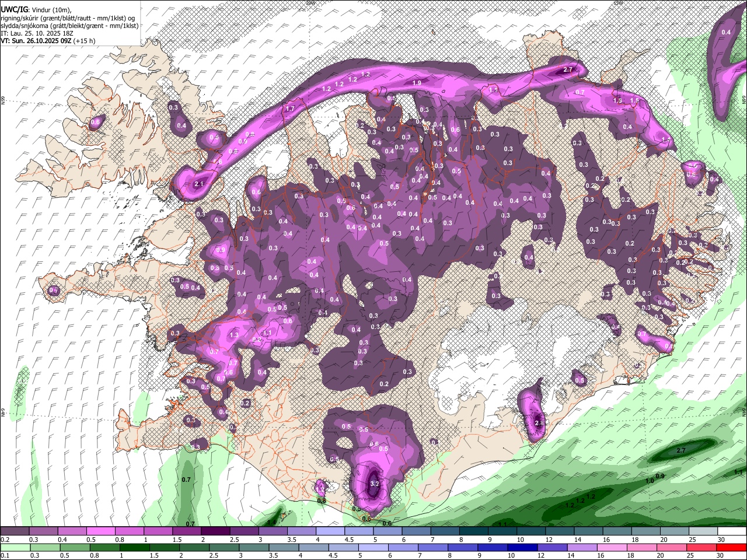Screen dimensions: 747x560
Task: Select the bright pink 0.5–0.8 snow legend swatch
Action: [x=100, y=531]
